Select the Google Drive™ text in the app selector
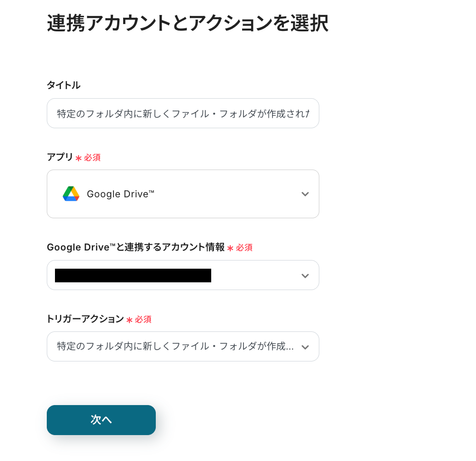Screen dimensions: 476x461 [x=120, y=194]
